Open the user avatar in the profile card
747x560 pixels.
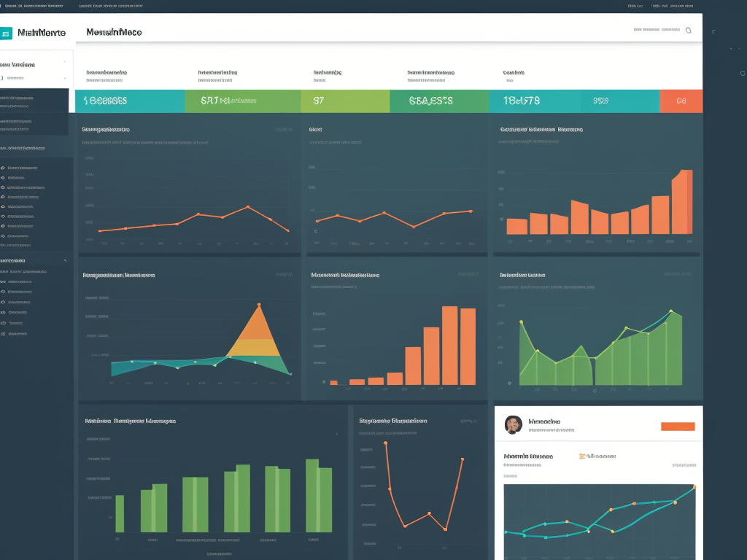click(513, 425)
